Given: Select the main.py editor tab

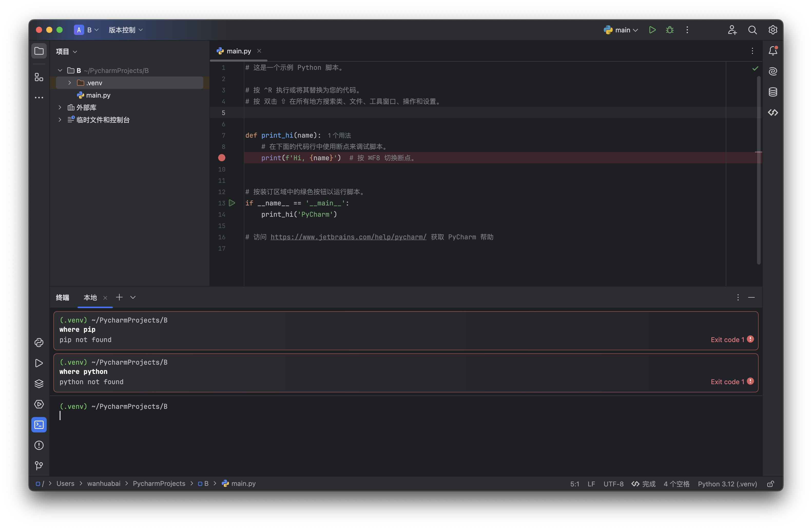Looking at the screenshot, I should (x=238, y=51).
